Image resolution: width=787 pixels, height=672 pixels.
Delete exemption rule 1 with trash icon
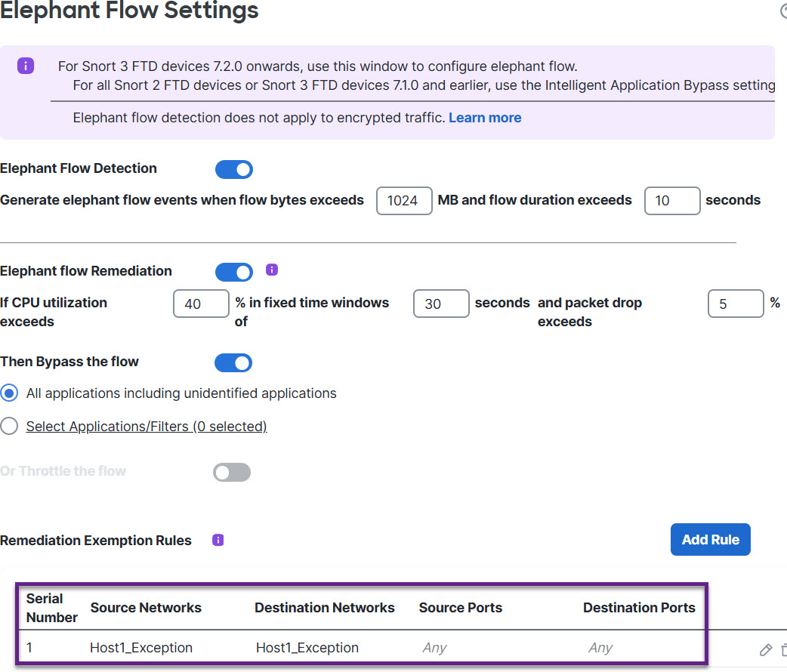click(x=783, y=649)
